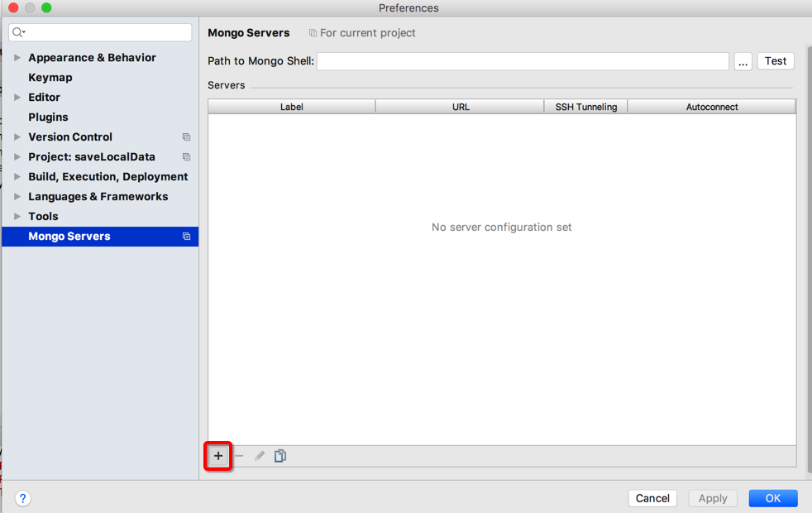Select Tools settings entry
This screenshot has width=812, height=513.
tap(43, 217)
